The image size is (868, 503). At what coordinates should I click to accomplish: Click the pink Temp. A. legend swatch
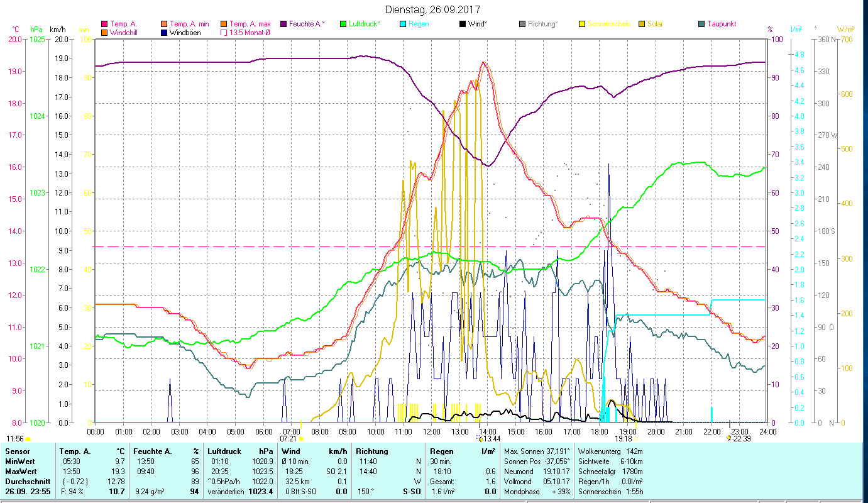tap(104, 25)
